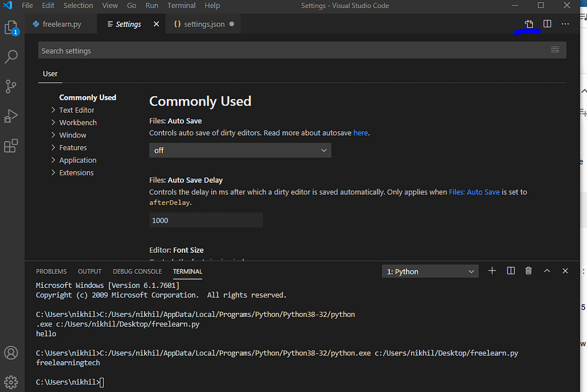Open the Auto Save dropdown set to off
587x392 pixels.
pyautogui.click(x=240, y=150)
